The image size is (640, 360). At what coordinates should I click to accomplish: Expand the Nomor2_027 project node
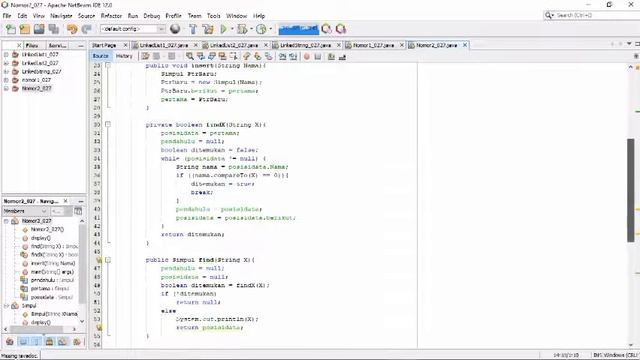pos(6,88)
